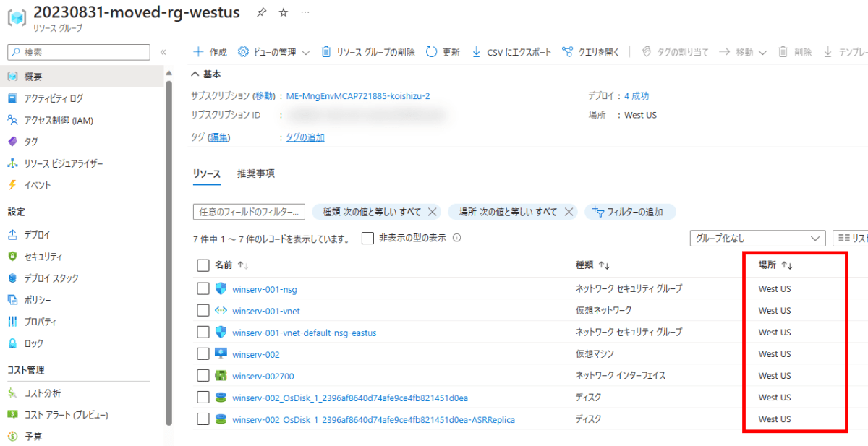Image resolution: width=868 pixels, height=446 pixels.
Task: Focus the field filter input box
Action: point(249,212)
